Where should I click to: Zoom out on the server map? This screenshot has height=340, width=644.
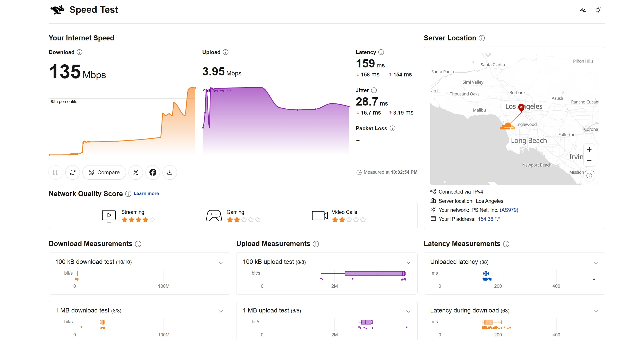click(x=589, y=161)
